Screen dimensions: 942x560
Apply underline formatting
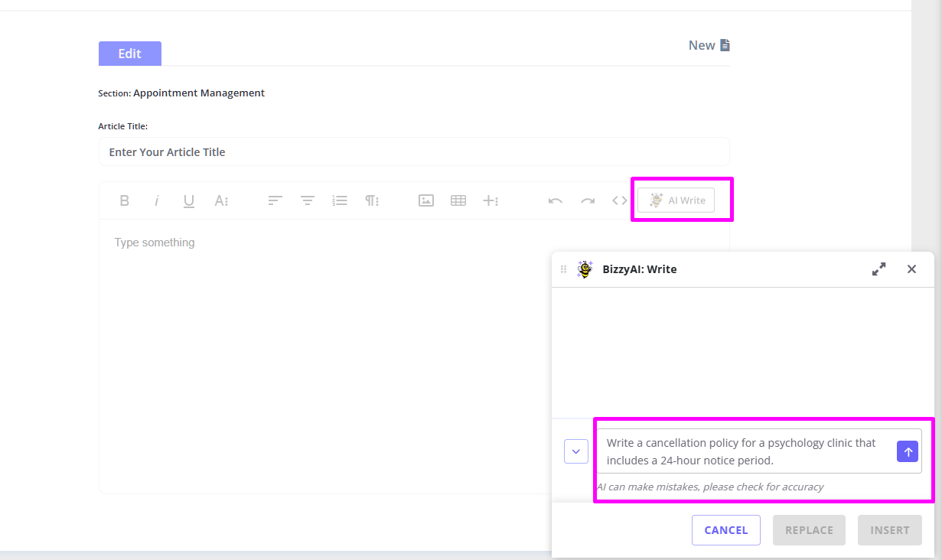pos(189,201)
